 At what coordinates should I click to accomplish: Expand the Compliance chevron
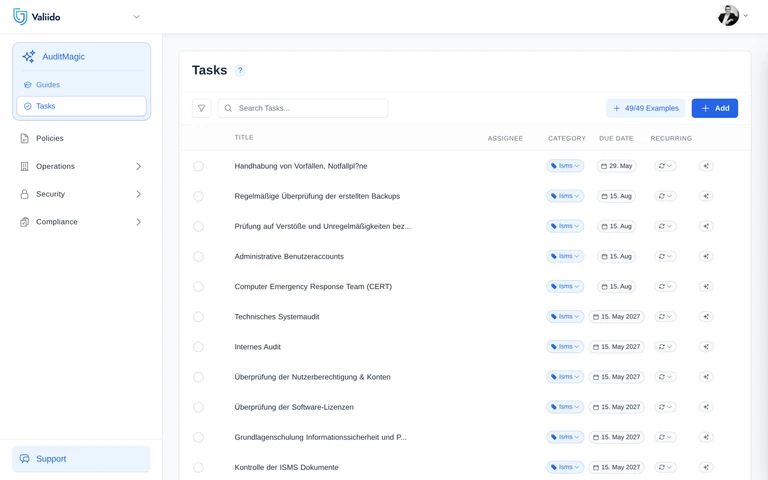click(x=139, y=222)
